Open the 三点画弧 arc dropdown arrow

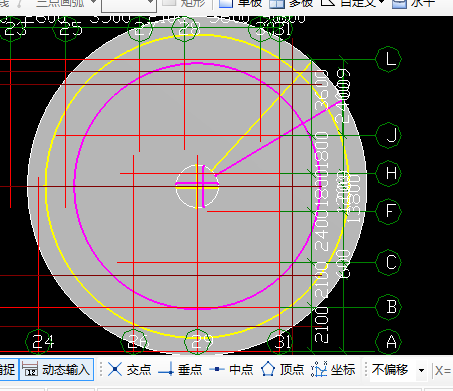93,3
